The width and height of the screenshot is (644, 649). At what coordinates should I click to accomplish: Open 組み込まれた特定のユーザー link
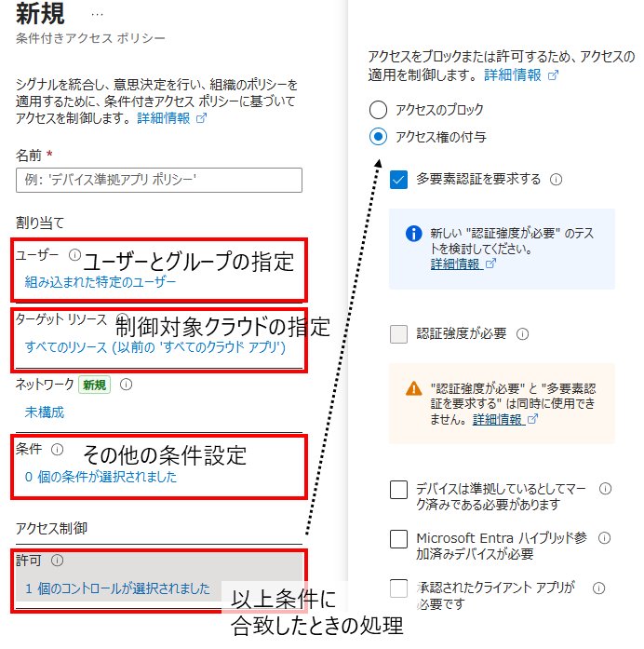(101, 282)
